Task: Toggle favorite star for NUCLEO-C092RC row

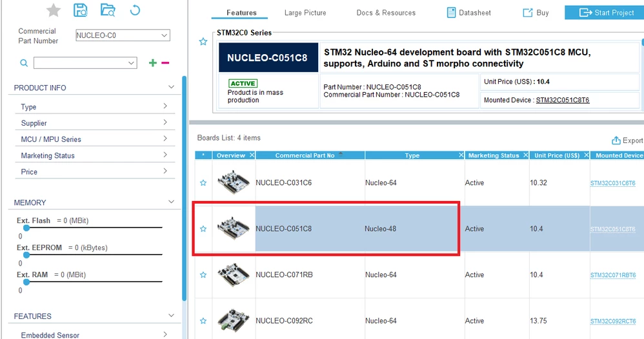Action: click(203, 321)
